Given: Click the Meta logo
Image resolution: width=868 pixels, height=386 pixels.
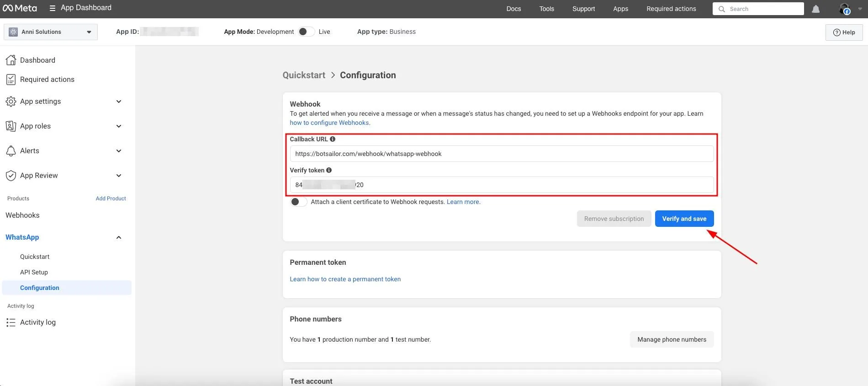Looking at the screenshot, I should point(20,8).
